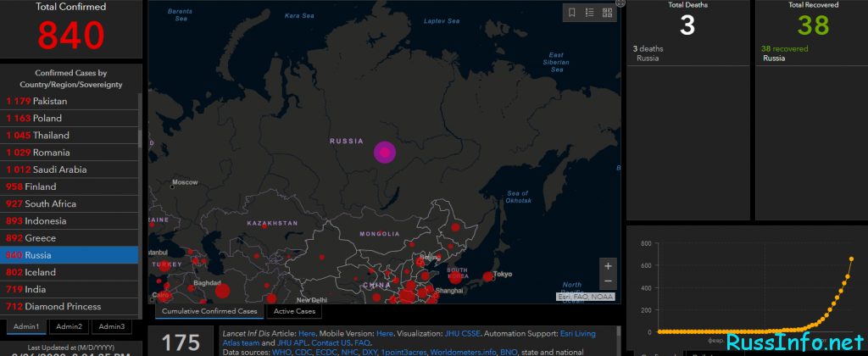The width and height of the screenshot is (868, 356).
Task: Click the Esri, FAO, NOAA map attribution
Action: coord(586,298)
